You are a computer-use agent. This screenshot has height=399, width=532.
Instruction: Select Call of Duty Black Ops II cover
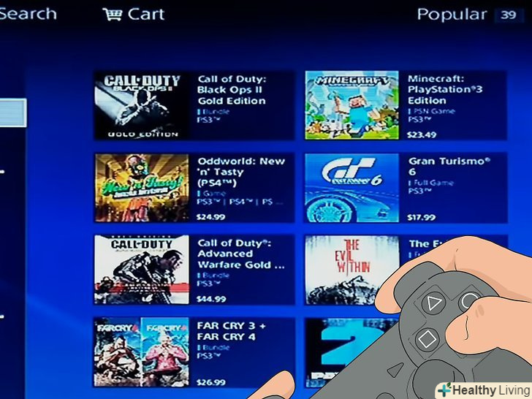(x=142, y=105)
